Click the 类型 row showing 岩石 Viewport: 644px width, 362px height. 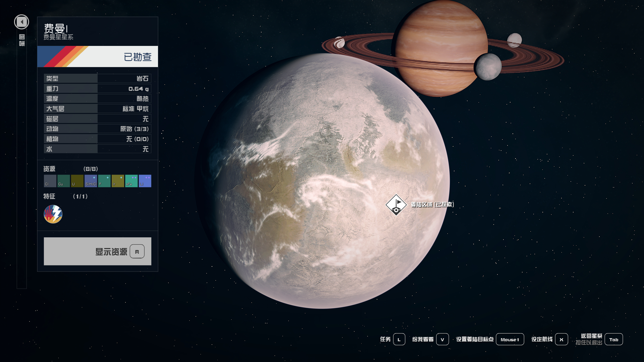(98, 78)
